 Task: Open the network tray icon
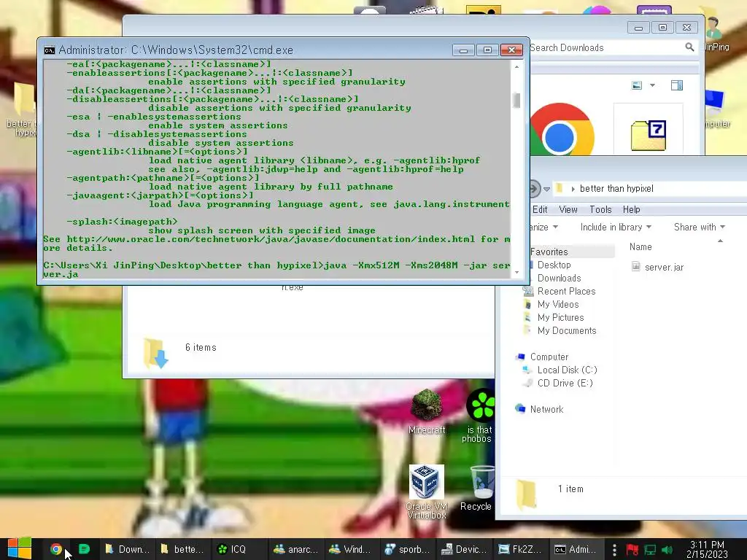[x=650, y=550]
